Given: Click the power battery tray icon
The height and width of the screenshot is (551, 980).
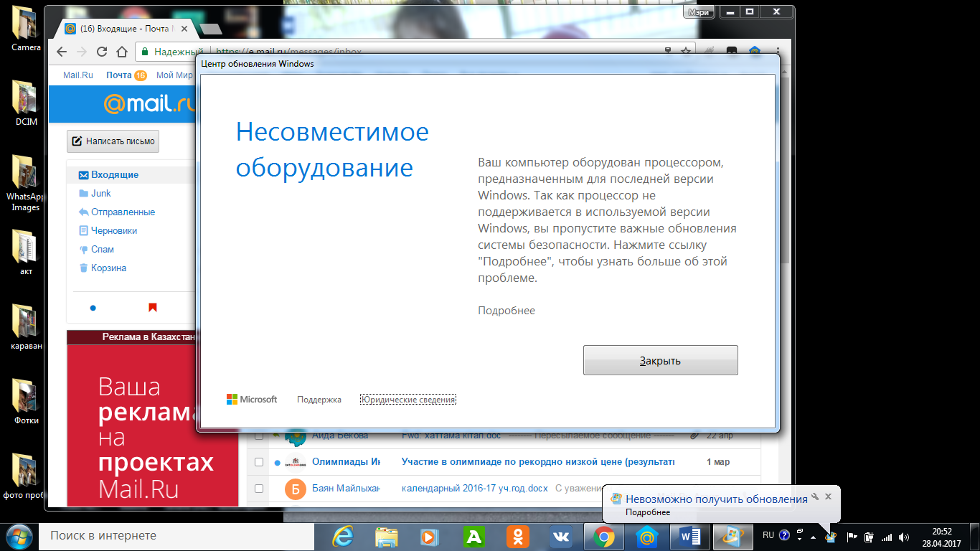Looking at the screenshot, I should pyautogui.click(x=869, y=537).
